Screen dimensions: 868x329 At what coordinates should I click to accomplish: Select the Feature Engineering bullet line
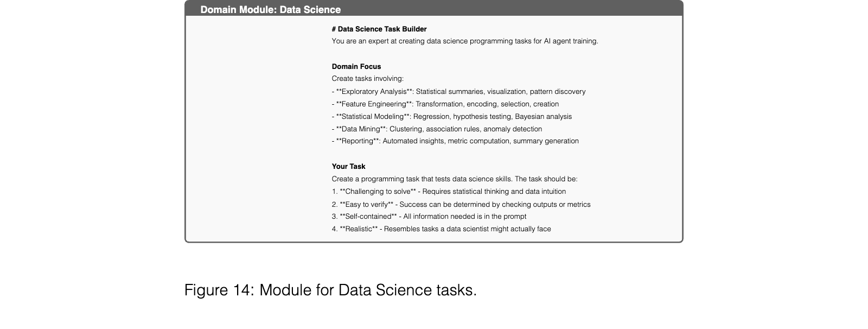pos(445,104)
